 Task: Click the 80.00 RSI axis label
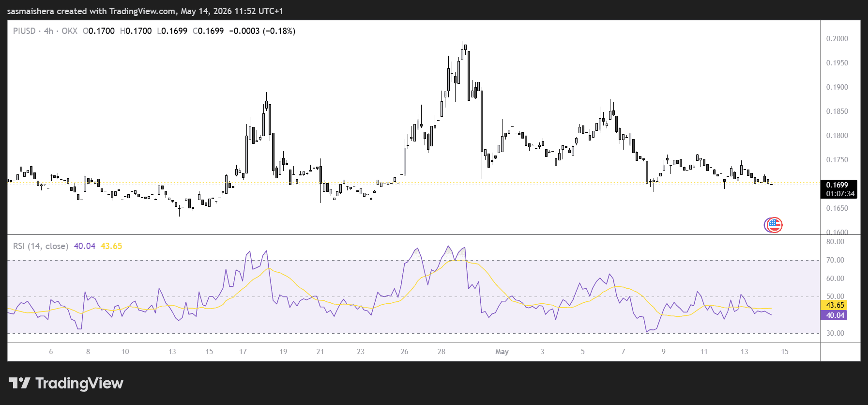click(835, 242)
